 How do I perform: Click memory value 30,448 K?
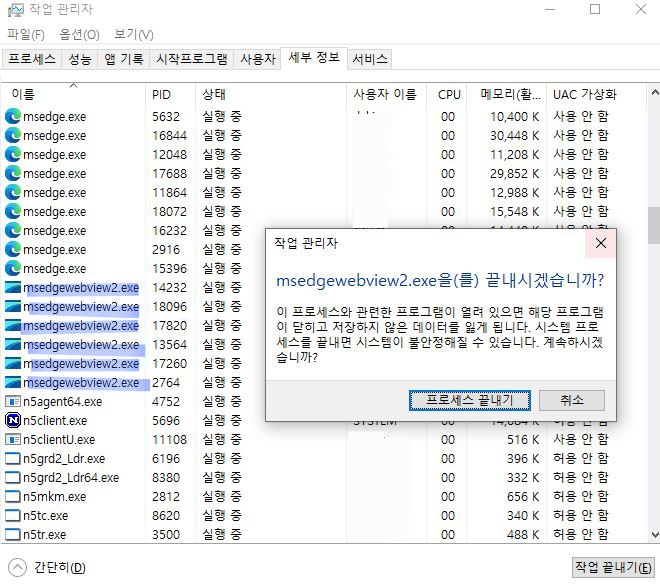coord(515,136)
